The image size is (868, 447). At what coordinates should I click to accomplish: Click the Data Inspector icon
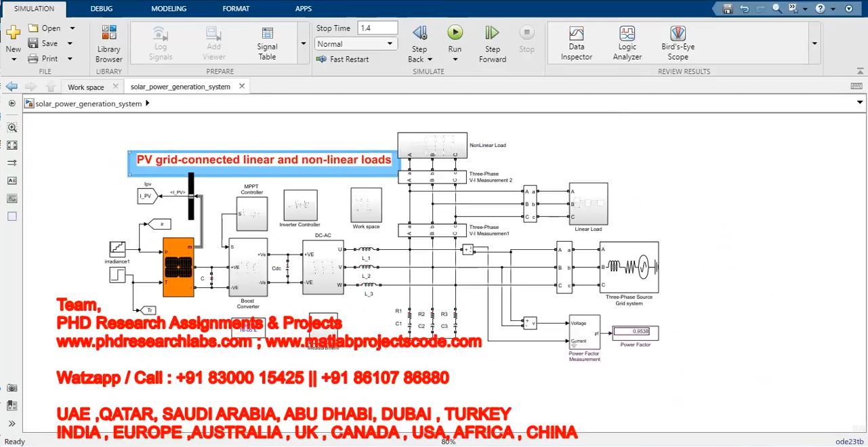point(576,43)
